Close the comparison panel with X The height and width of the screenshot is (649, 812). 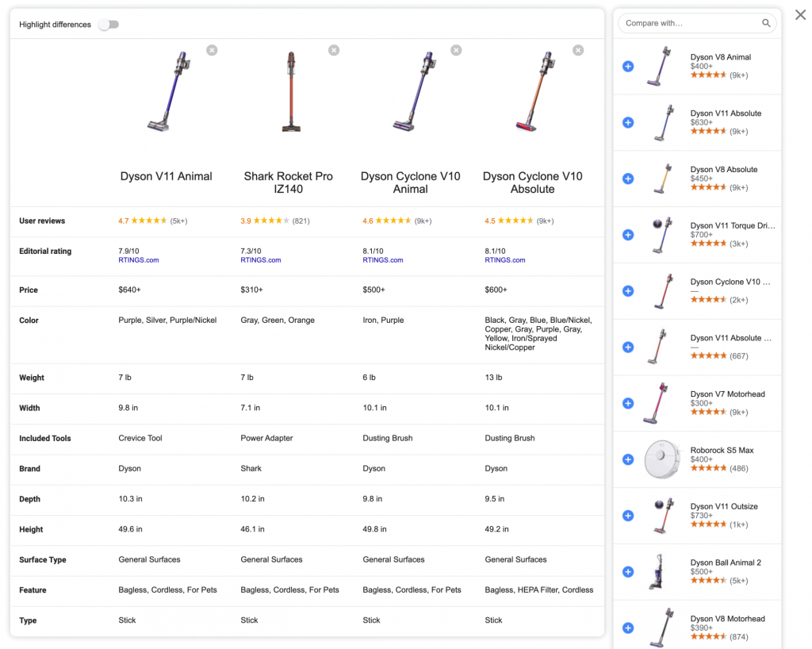(x=801, y=15)
